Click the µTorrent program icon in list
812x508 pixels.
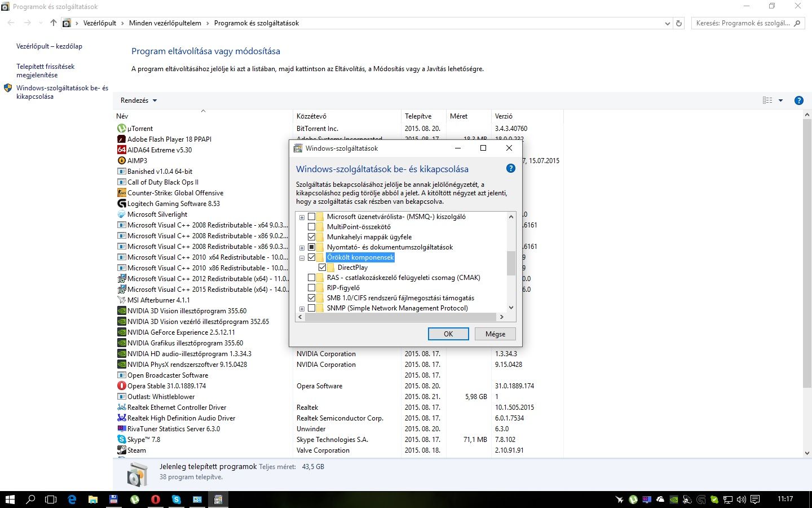121,129
